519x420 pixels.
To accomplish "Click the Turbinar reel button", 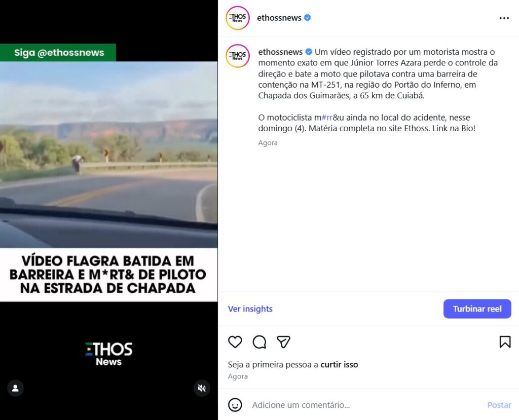I will pos(477,309).
